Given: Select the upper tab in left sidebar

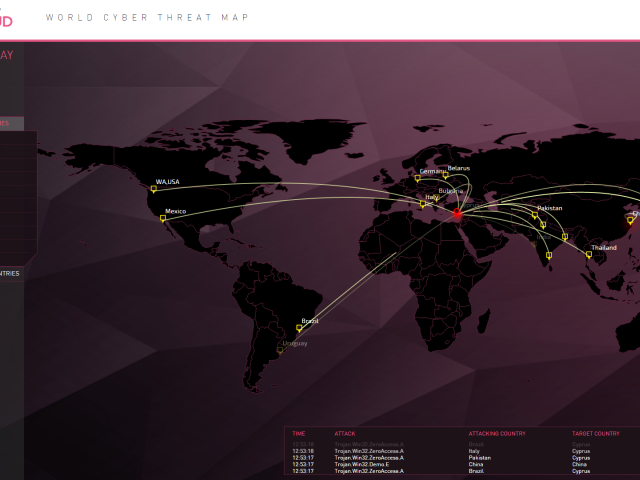Looking at the screenshot, I should pyautogui.click(x=10, y=124).
